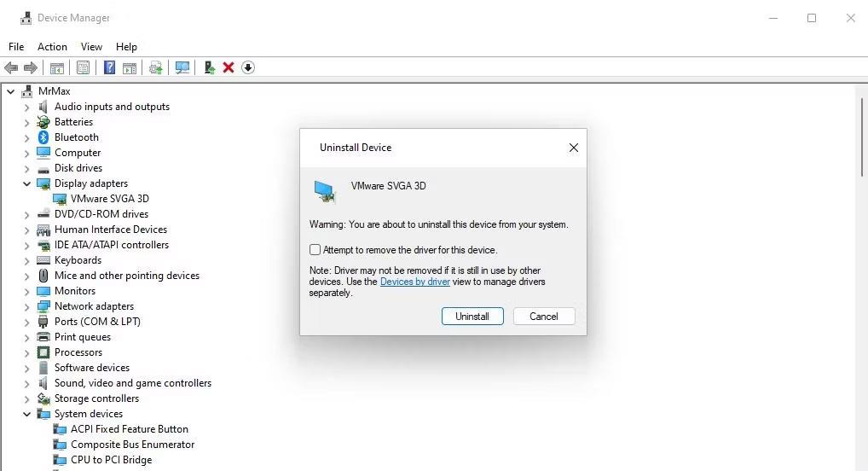Click the vertical scrollbar thumb

click(x=862, y=137)
